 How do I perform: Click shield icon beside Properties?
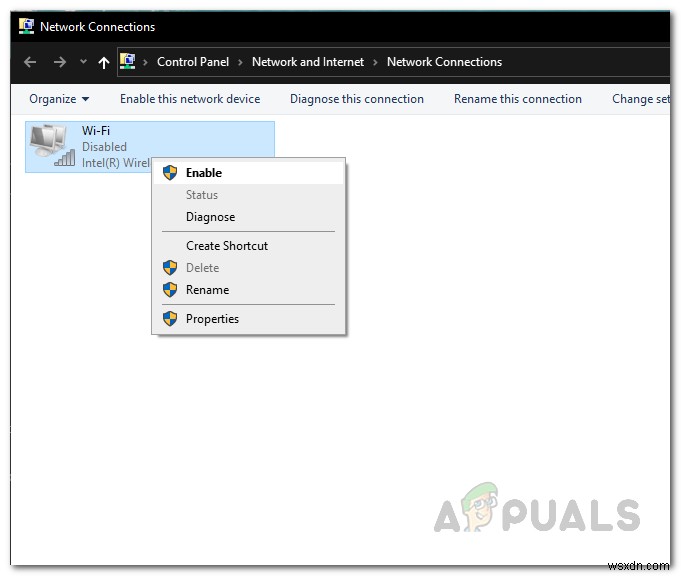(170, 319)
